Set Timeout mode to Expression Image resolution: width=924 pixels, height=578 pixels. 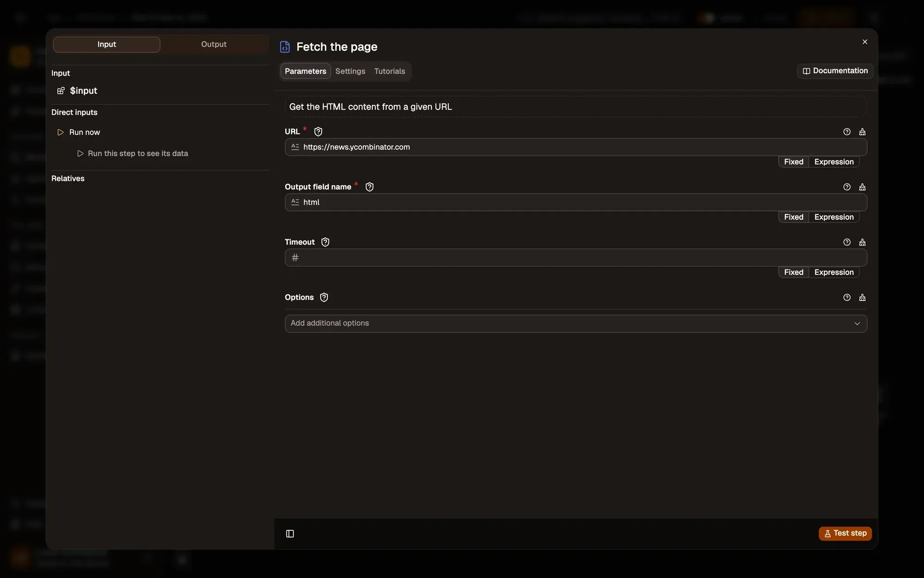[x=834, y=272]
